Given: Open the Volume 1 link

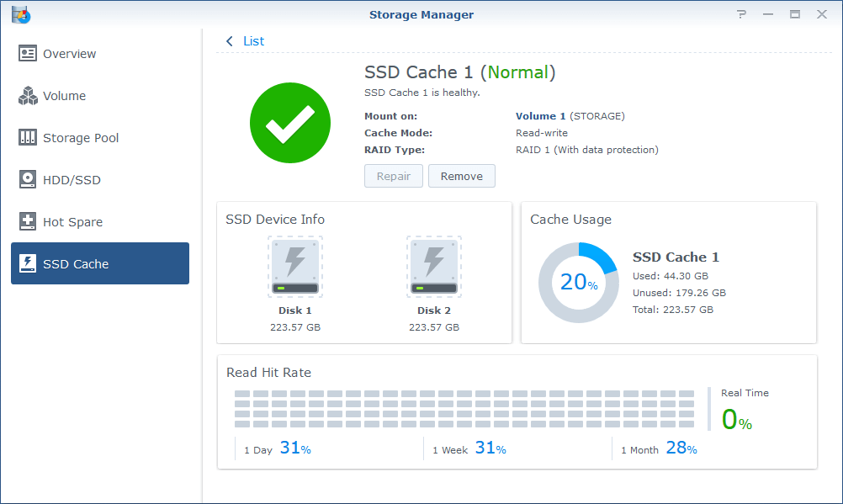Looking at the screenshot, I should (x=540, y=115).
